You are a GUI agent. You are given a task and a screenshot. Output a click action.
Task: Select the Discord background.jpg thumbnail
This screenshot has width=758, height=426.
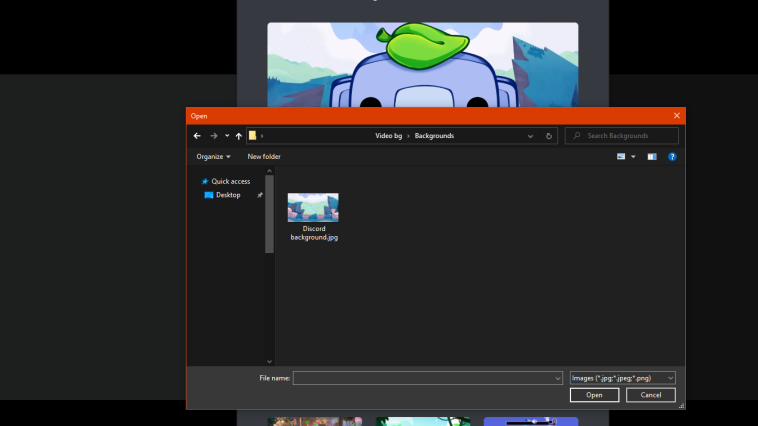313,207
